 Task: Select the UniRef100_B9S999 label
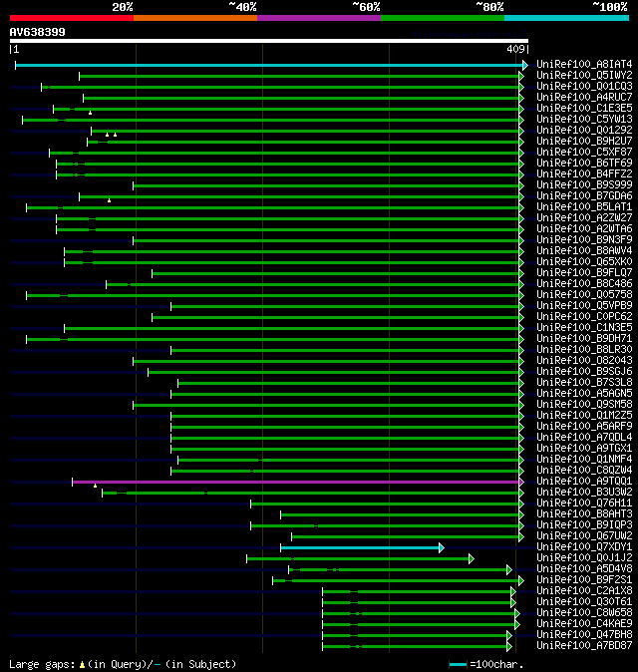coord(584,184)
